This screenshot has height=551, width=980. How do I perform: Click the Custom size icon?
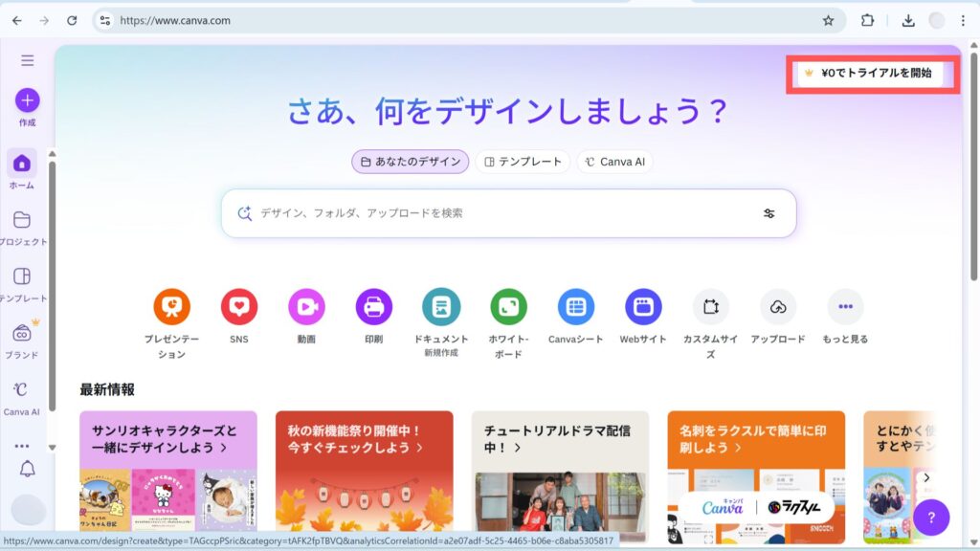(710, 307)
